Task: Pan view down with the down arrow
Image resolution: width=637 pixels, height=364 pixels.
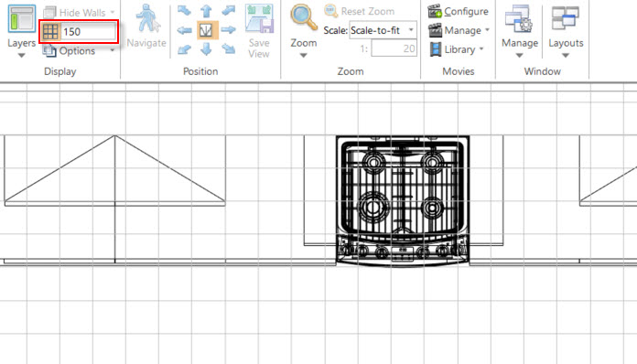Action: [206, 49]
